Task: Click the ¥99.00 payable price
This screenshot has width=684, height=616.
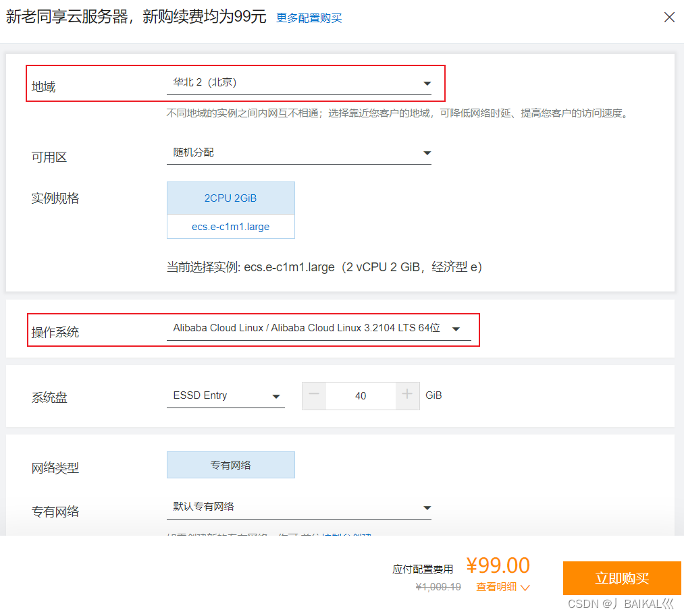Action: coord(498,565)
